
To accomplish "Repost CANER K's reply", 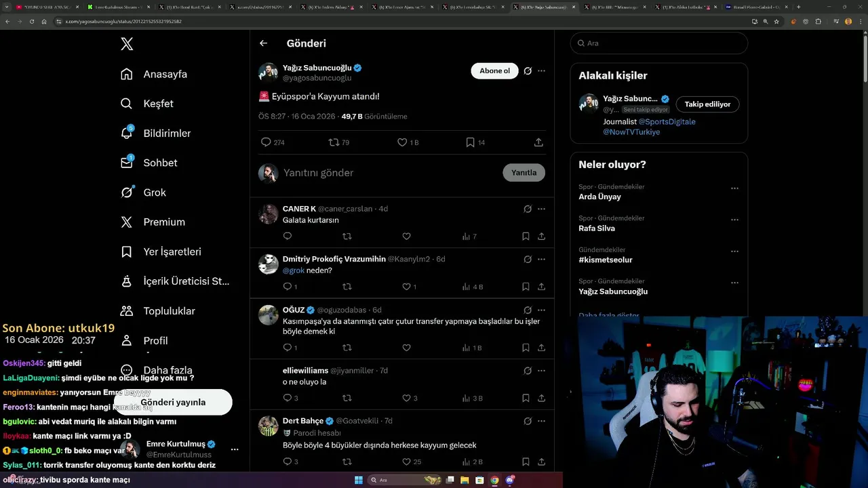I will [x=347, y=237].
